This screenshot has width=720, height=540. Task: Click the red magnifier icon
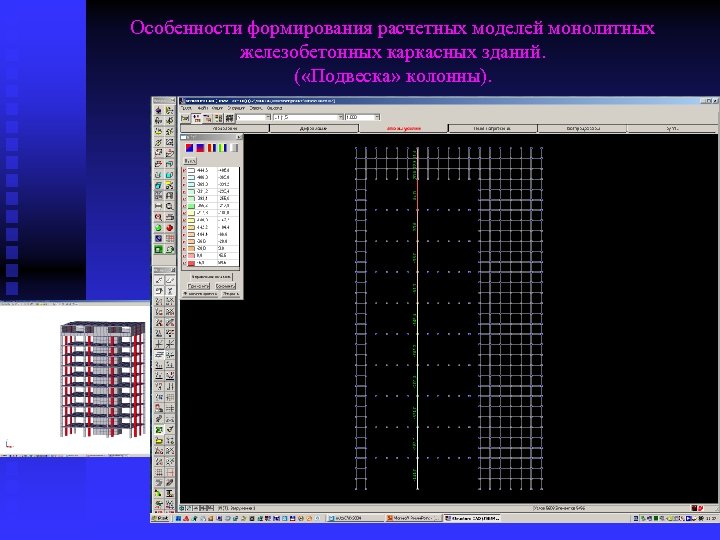(159, 217)
